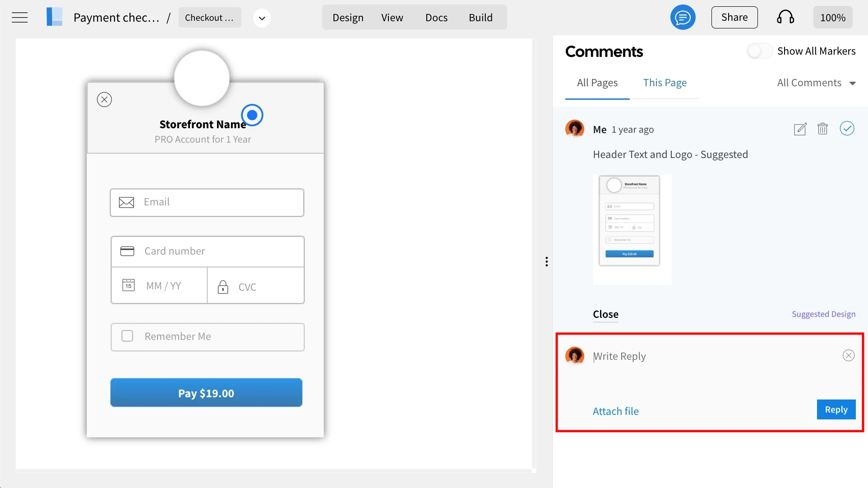Click the headphones support icon
Viewport: 868px width, 488px height.
pos(785,18)
